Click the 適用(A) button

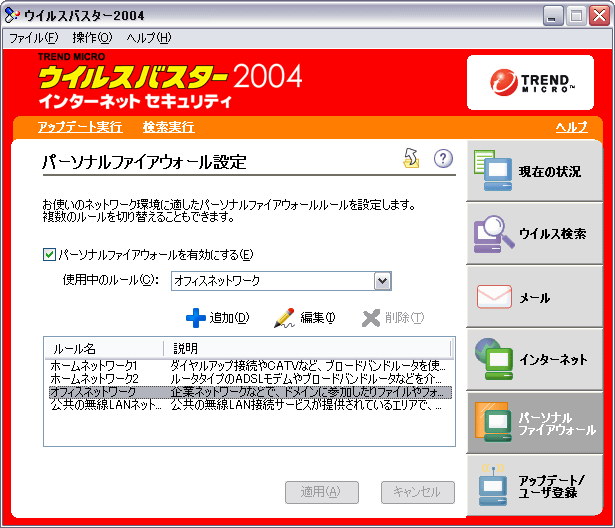click(322, 492)
